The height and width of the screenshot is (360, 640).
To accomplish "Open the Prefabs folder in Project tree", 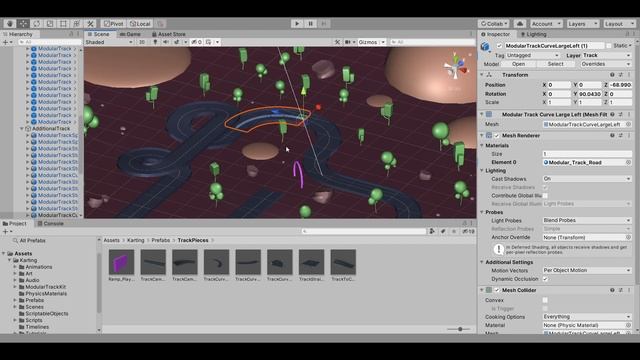I will pos(35,300).
